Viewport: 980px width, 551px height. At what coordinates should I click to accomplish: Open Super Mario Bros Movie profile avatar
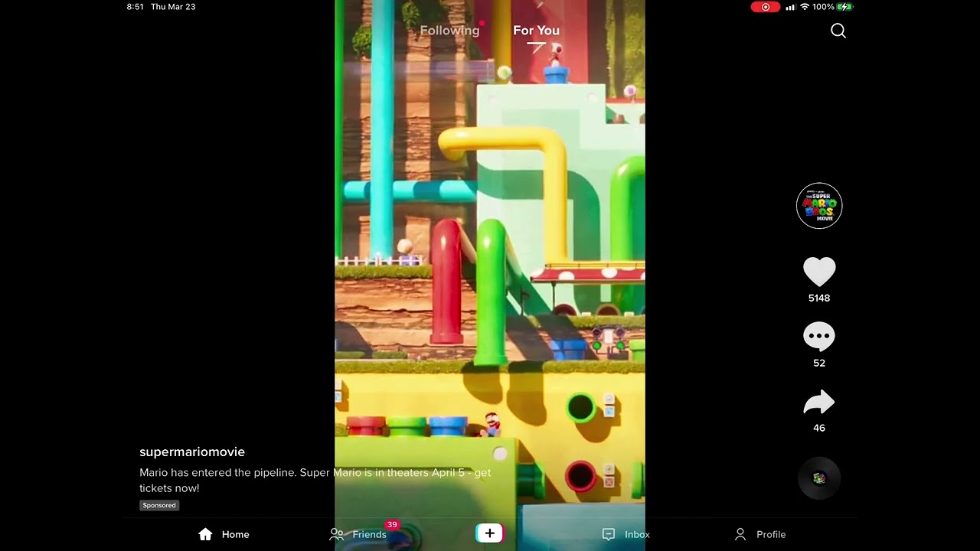tap(819, 206)
